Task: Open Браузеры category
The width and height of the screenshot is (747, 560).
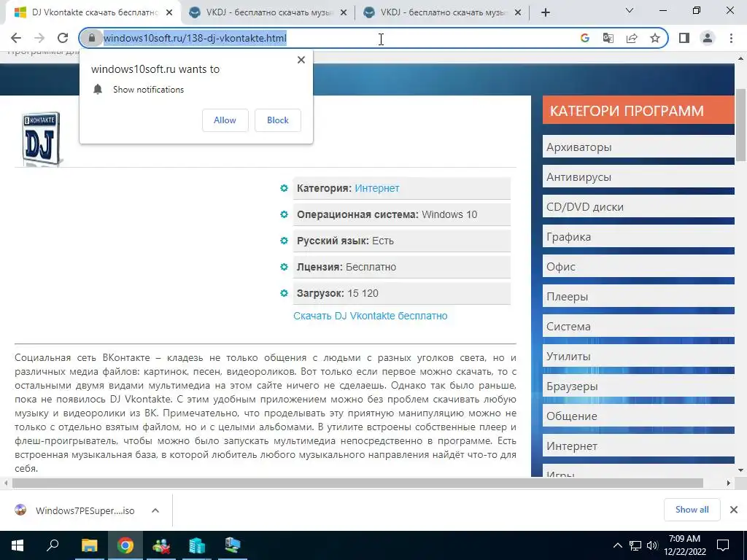Action: (638, 386)
